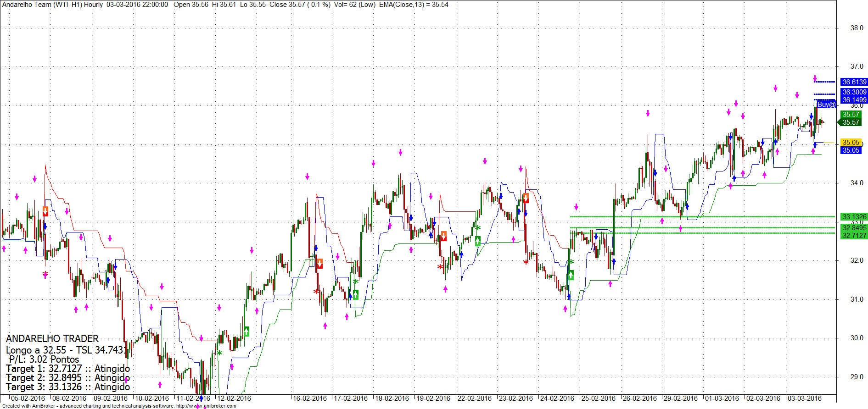
Task: Click the 03-03-2016 date axis label
Action: pos(805,398)
